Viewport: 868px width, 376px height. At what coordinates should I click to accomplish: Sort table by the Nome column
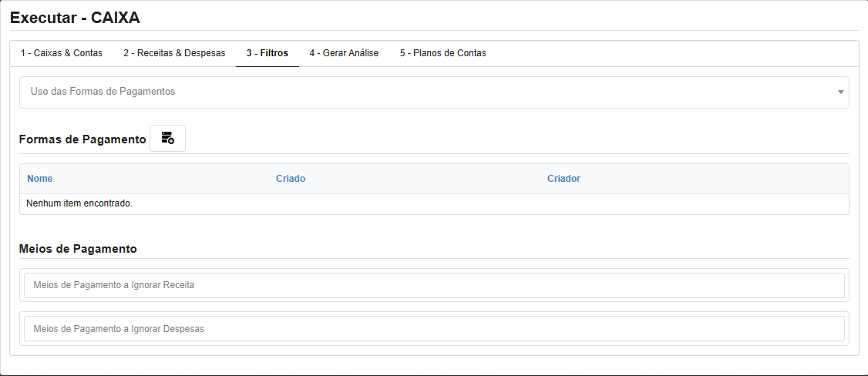point(40,179)
